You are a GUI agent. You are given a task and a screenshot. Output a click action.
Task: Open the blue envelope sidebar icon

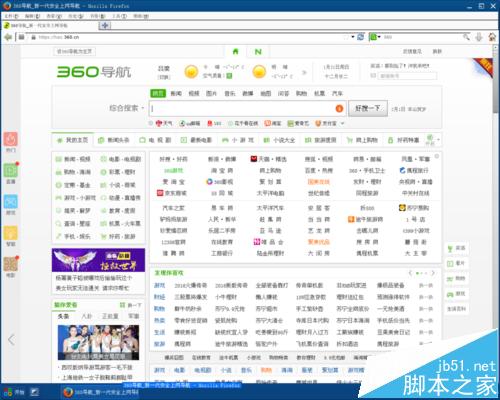pyautogui.click(x=11, y=202)
